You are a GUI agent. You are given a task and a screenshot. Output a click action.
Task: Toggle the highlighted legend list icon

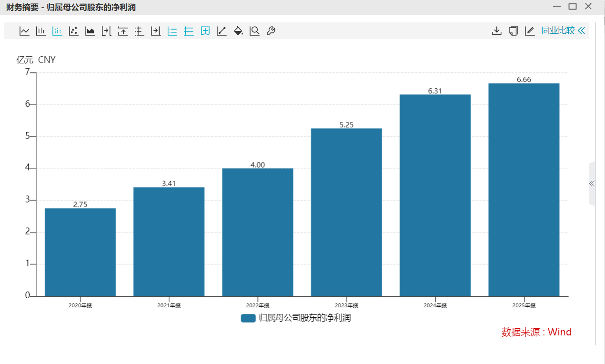click(x=172, y=31)
